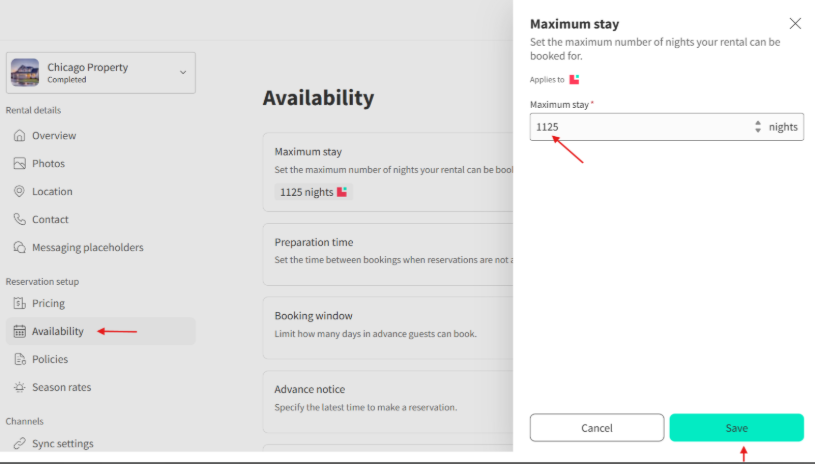Click the Photos image icon

tap(19, 164)
